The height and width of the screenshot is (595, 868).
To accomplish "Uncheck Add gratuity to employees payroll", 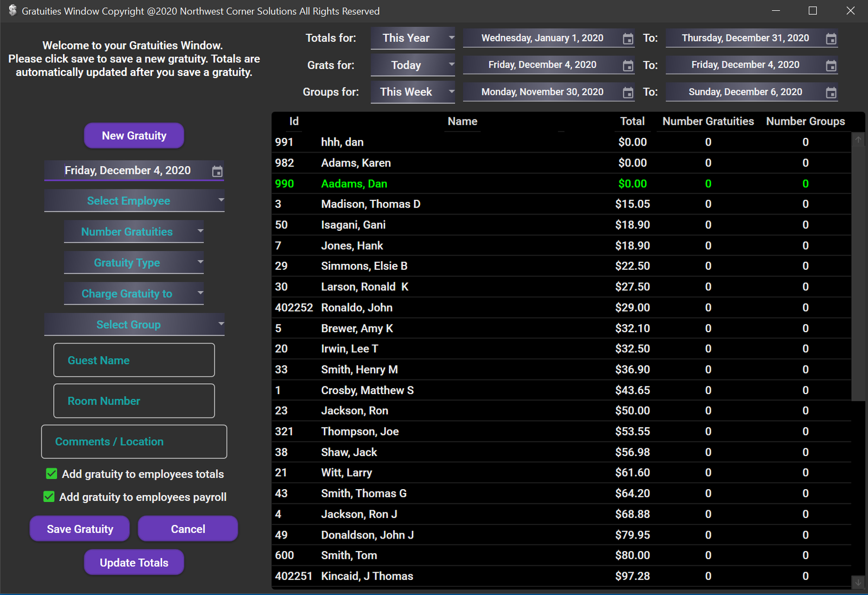I will pyautogui.click(x=49, y=497).
